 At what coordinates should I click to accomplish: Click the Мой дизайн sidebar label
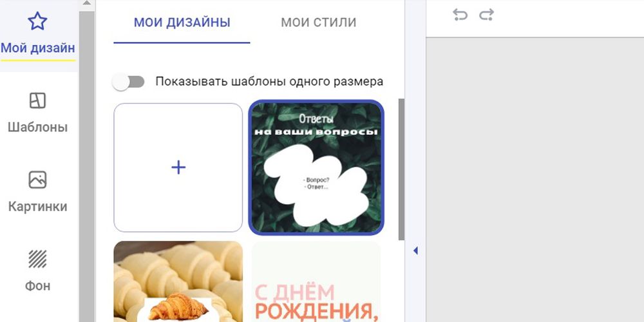38,48
